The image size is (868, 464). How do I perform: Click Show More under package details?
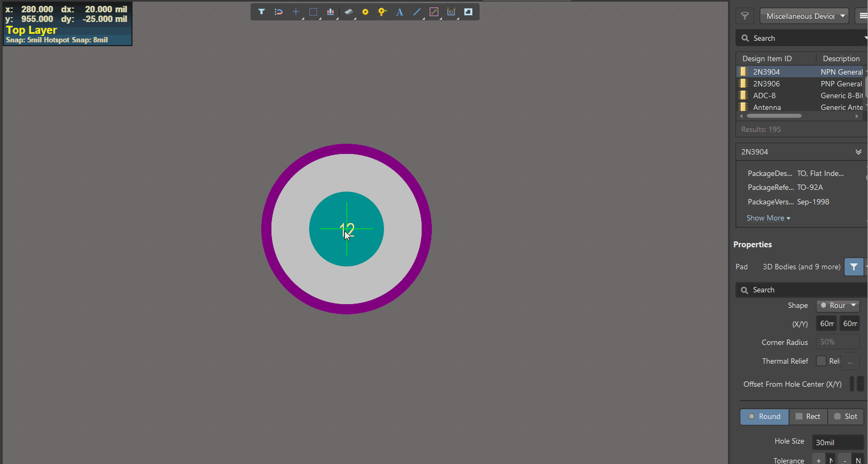tap(768, 218)
